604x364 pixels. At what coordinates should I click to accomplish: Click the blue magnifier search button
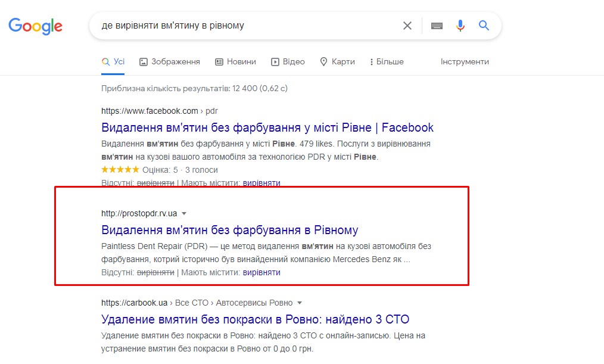484,26
